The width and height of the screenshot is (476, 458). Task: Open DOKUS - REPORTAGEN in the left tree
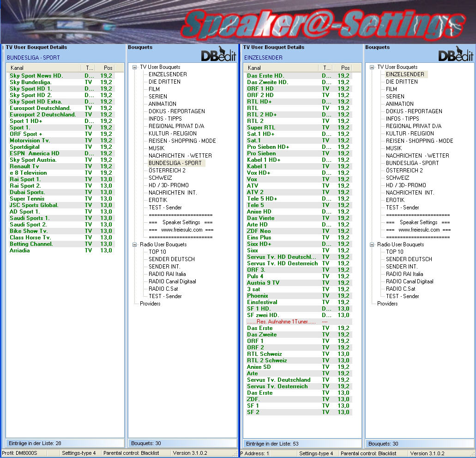point(177,111)
